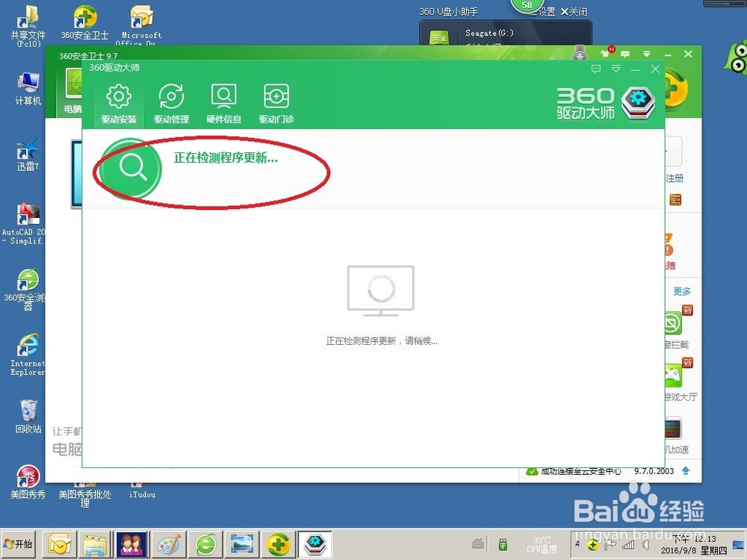Select the 驱动门诊 tab

click(x=276, y=104)
